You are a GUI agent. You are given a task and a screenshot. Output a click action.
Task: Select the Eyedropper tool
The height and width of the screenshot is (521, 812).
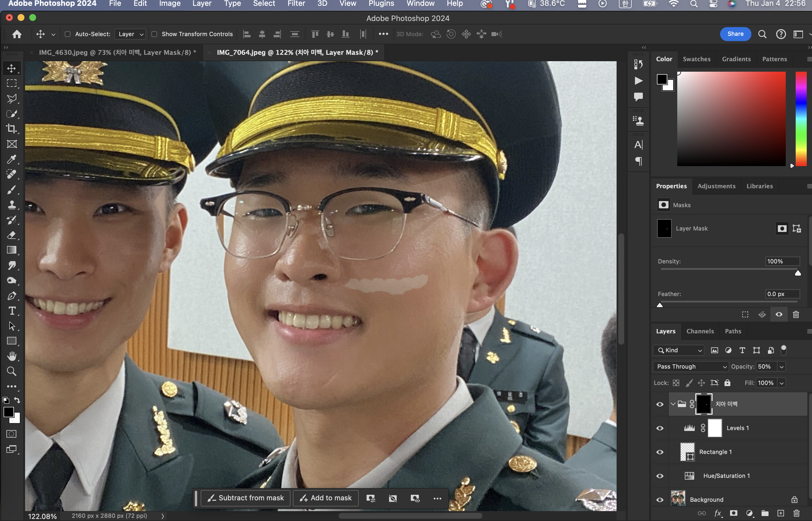[x=11, y=159]
